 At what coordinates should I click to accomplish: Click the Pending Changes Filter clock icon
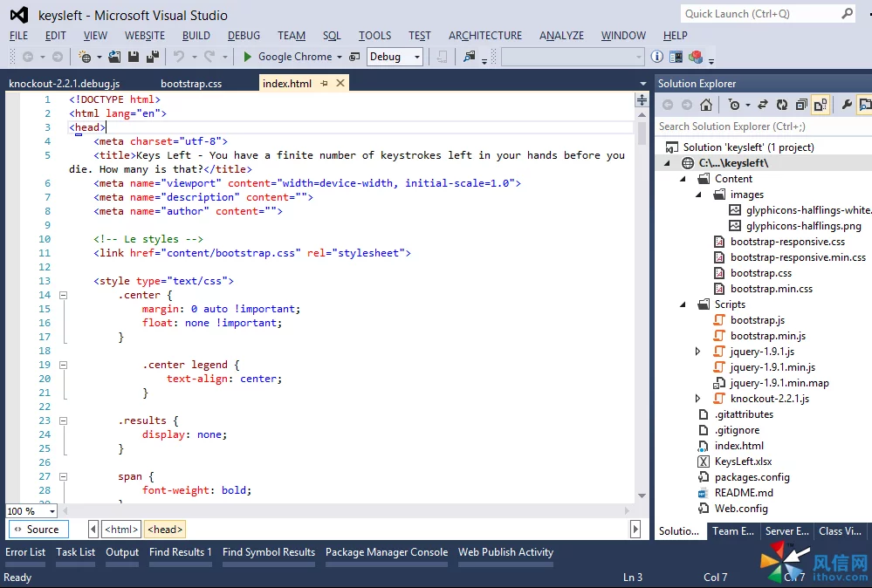pos(734,105)
